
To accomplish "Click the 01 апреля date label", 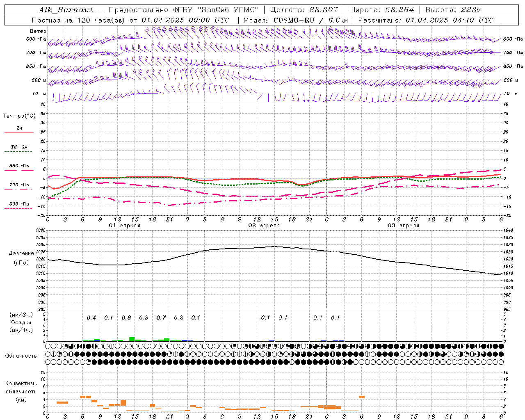I will (125, 226).
